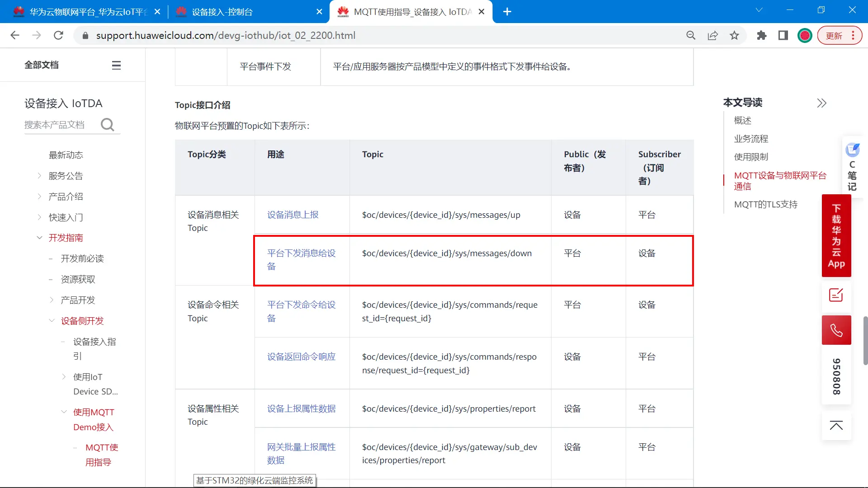Click the bookmark star icon in address bar
Image resolution: width=868 pixels, height=488 pixels.
point(735,36)
